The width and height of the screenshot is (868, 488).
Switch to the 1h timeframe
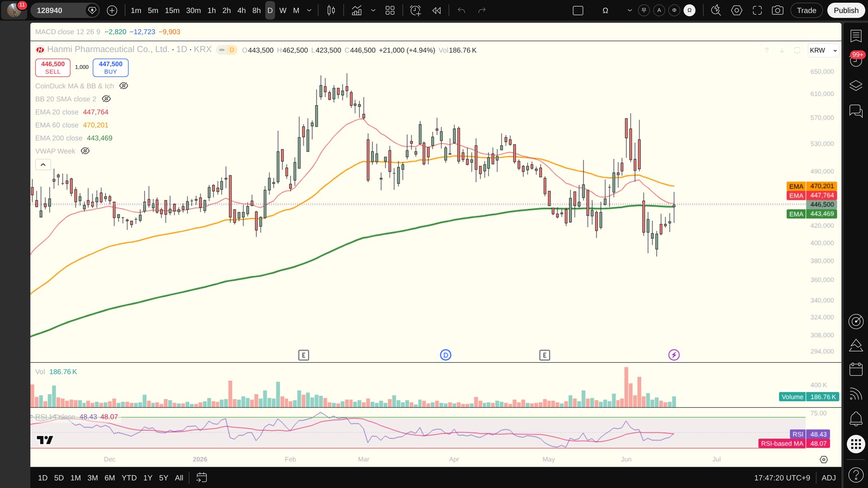[212, 10]
